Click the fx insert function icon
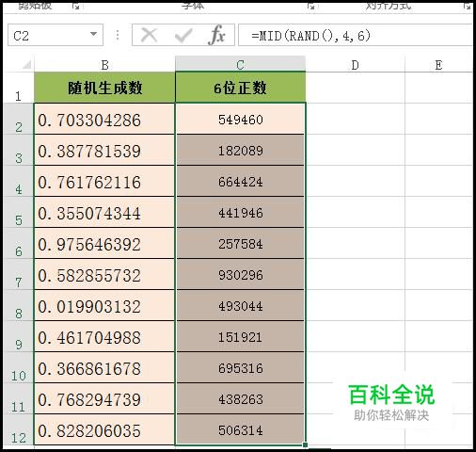 [216, 35]
